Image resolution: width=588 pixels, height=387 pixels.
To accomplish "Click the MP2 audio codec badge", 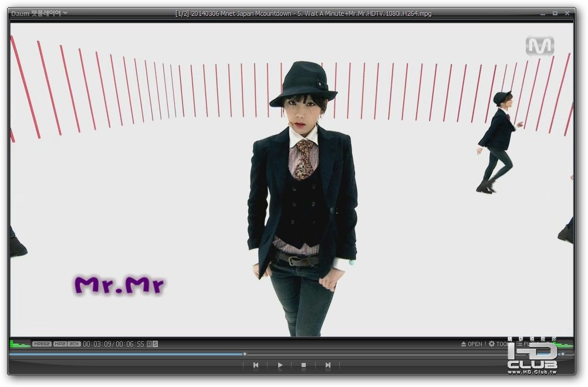I will pyautogui.click(x=60, y=344).
